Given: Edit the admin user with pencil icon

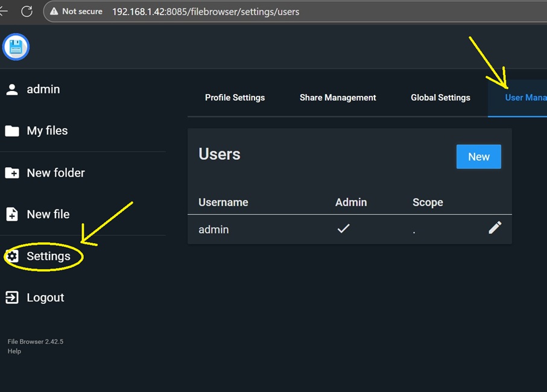Looking at the screenshot, I should click(x=495, y=227).
